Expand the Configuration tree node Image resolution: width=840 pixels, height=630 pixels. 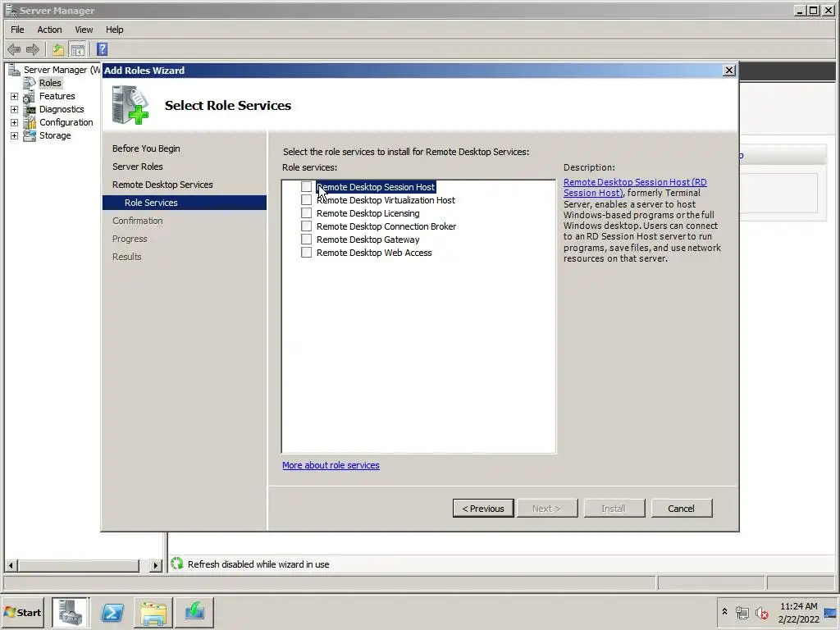(15, 123)
